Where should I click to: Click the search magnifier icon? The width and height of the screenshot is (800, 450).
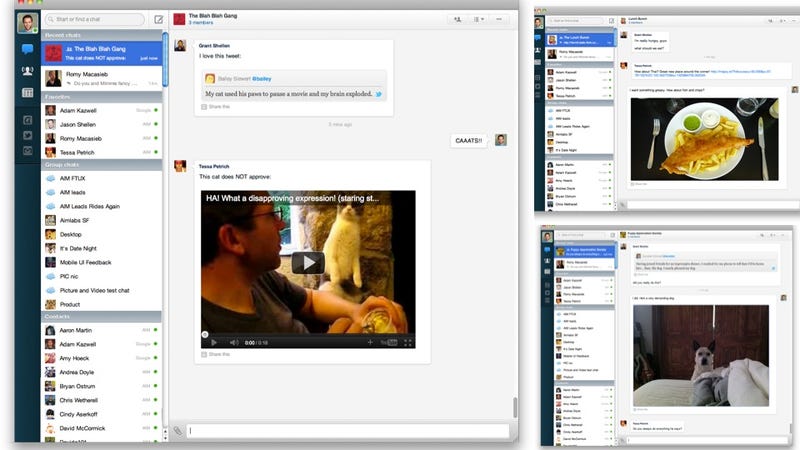pyautogui.click(x=51, y=19)
